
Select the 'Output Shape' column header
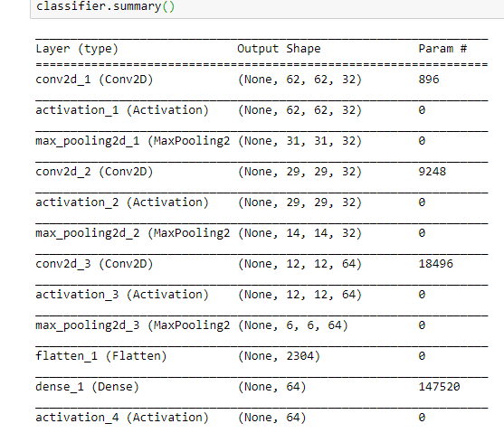pos(279,49)
